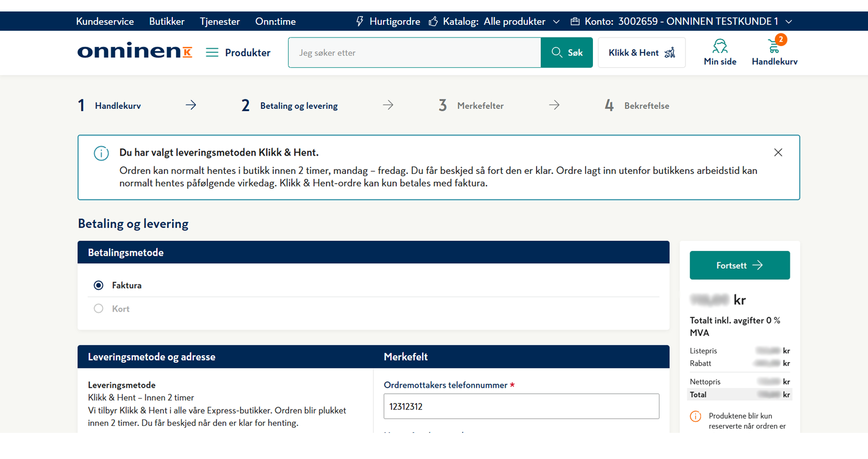Click the Ordremottakers telefonnummer field
The image size is (868, 459).
coord(521,406)
